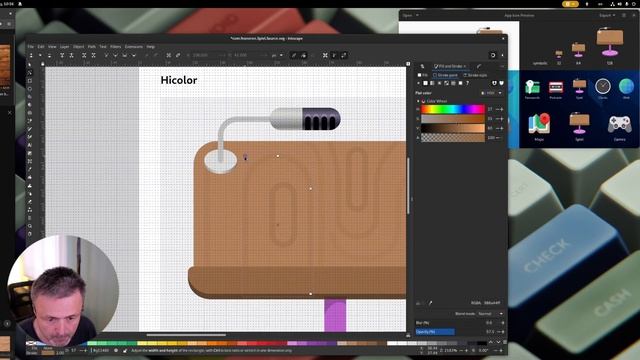The image size is (640, 360).
Task: Choose the Unset paint question mark button
Action: 467,83
